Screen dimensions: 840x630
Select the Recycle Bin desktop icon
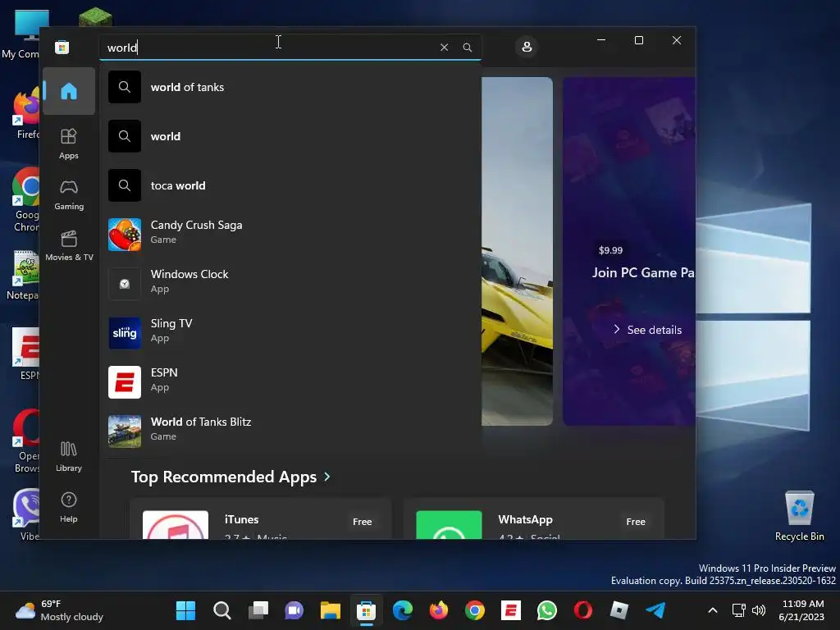click(x=799, y=515)
